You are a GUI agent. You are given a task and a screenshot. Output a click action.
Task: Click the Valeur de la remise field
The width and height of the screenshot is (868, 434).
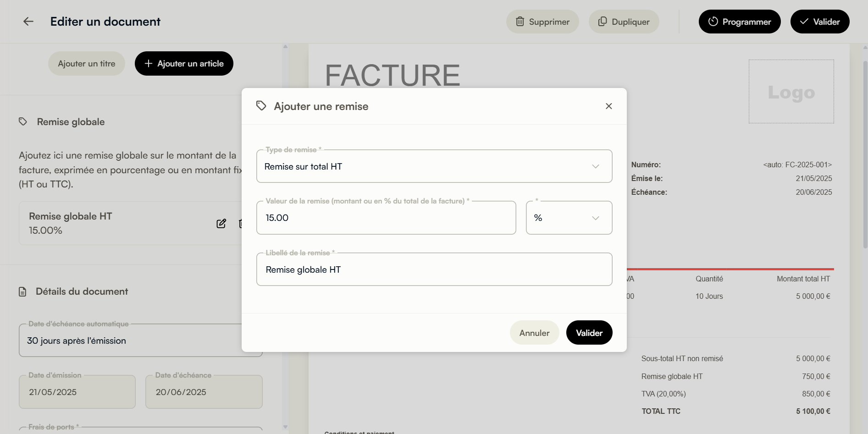(386, 218)
